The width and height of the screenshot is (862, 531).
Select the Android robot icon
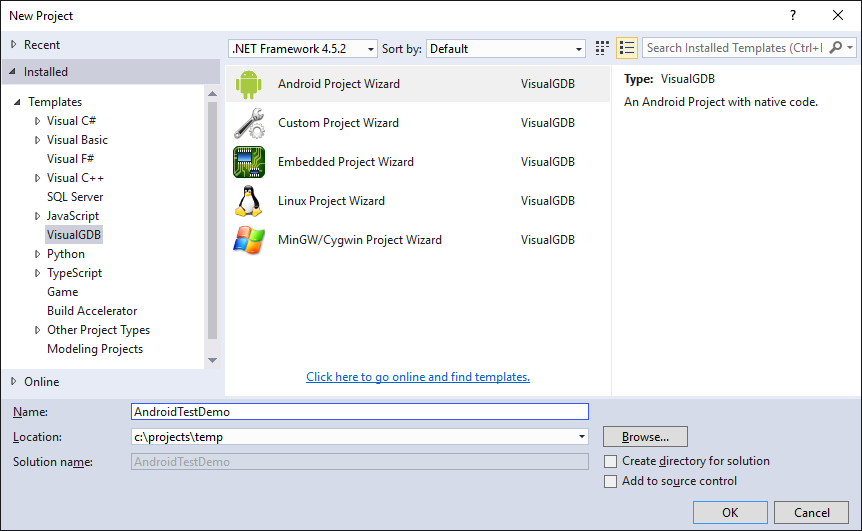tap(248, 84)
